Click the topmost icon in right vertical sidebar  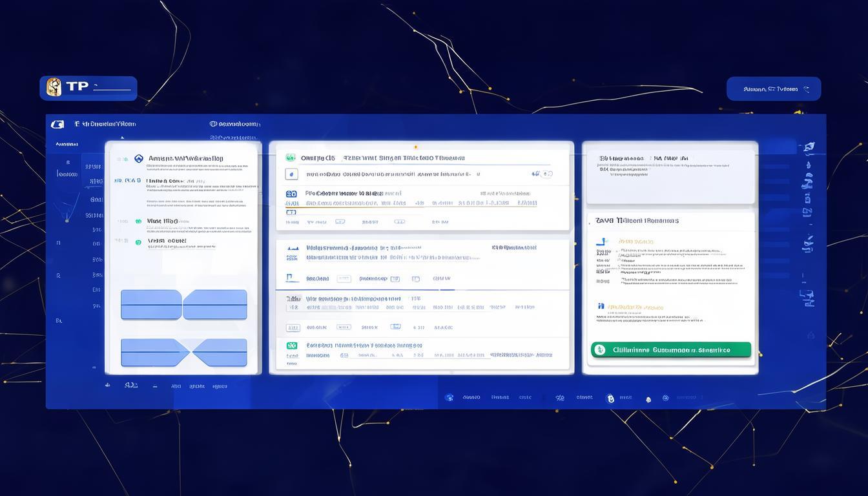[809, 148]
